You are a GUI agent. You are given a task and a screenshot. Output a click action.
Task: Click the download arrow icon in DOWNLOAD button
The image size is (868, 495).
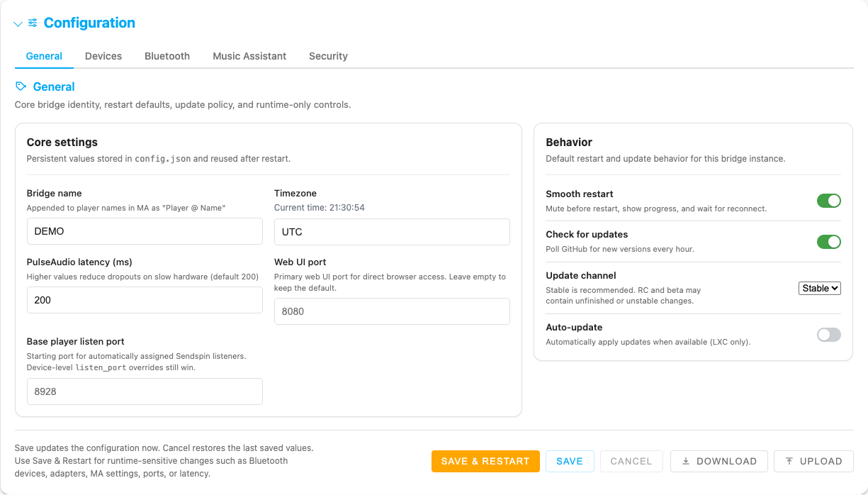686,461
